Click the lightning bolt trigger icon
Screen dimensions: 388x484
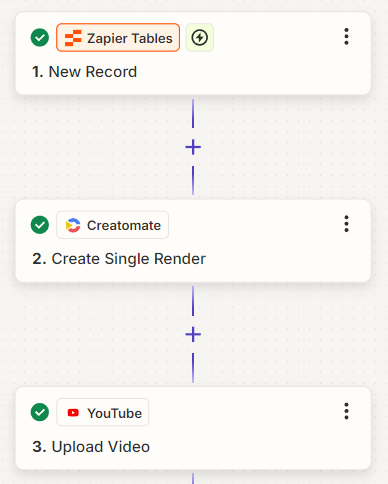pos(200,38)
